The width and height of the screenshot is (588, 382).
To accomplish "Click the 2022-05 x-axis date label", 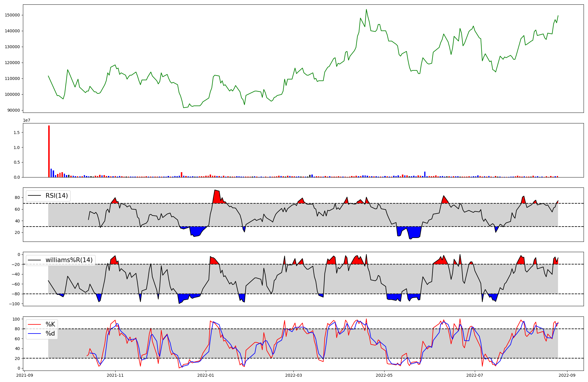I will click(x=384, y=375).
